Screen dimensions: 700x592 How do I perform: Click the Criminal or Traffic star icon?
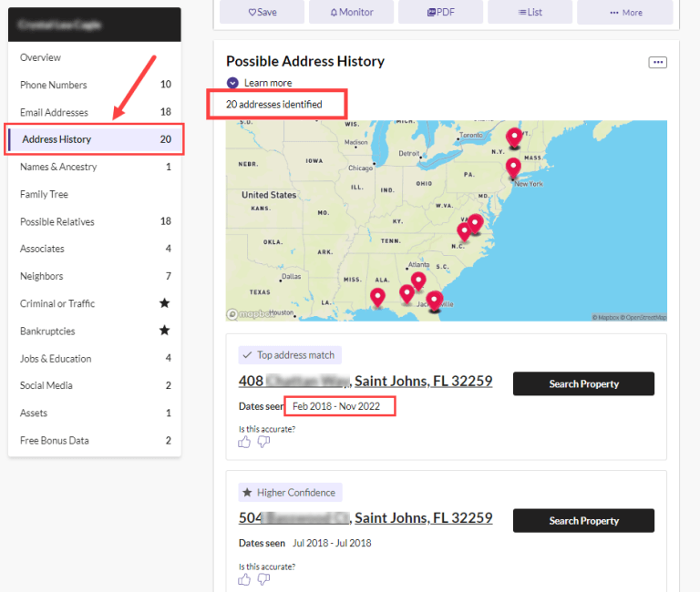pos(164,303)
